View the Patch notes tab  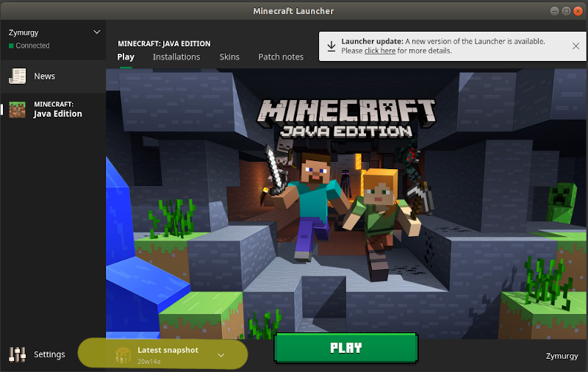click(281, 57)
